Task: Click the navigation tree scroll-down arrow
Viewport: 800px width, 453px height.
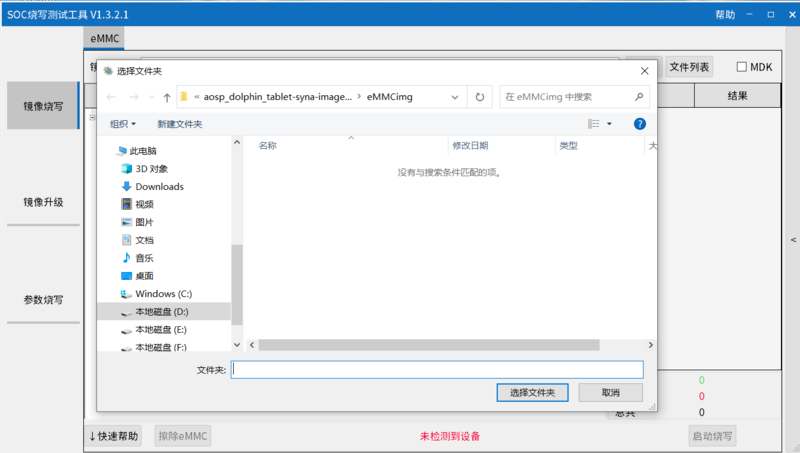Action: tap(237, 345)
